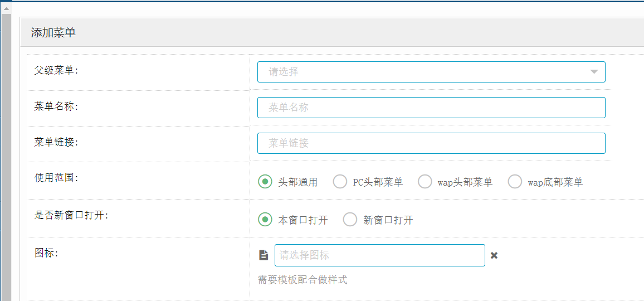Viewport: 644px width, 301px height.
Task: Select the 本窗口打开 option
Action: point(265,220)
